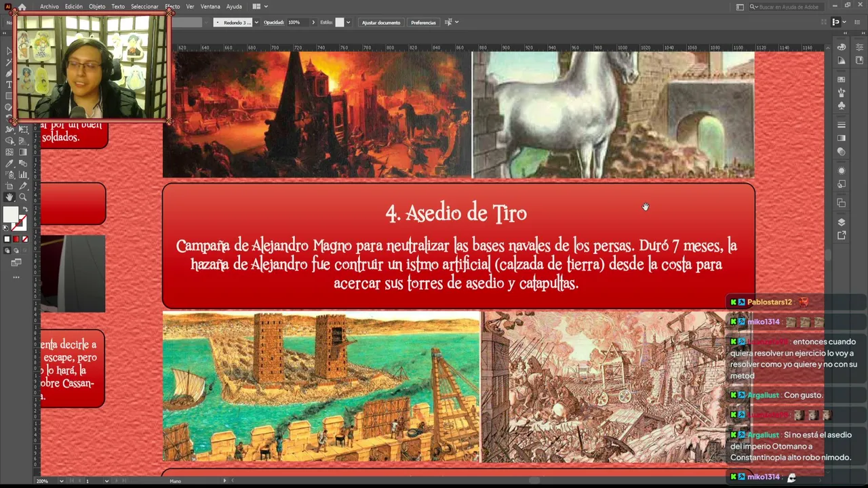Open the Edición menu

[x=74, y=7]
